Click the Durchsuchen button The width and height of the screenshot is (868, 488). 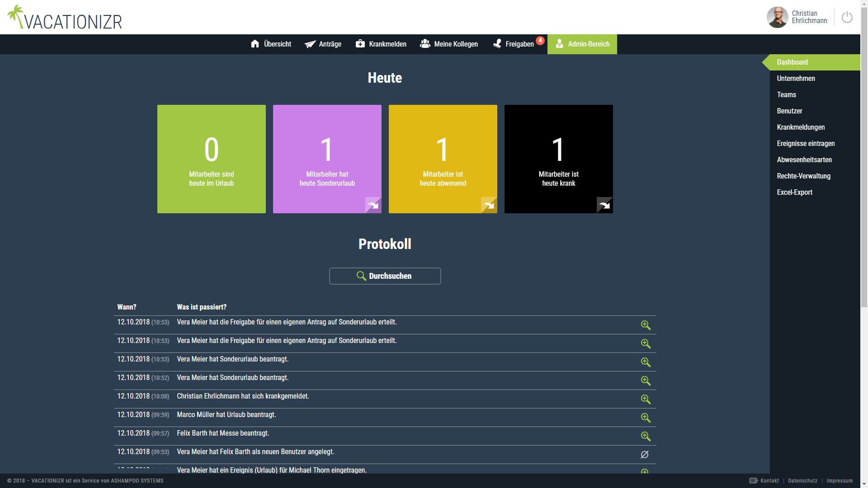pos(385,276)
